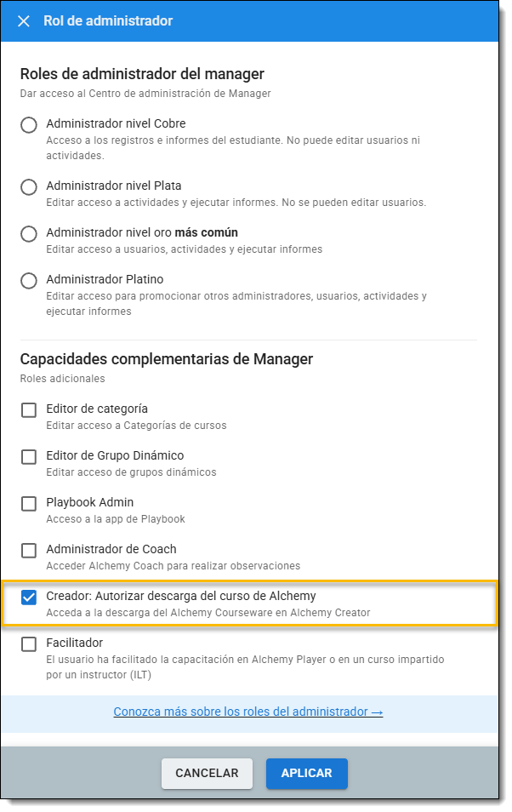
Task: Open Conozca más sobre los roles link
Action: [x=248, y=712]
